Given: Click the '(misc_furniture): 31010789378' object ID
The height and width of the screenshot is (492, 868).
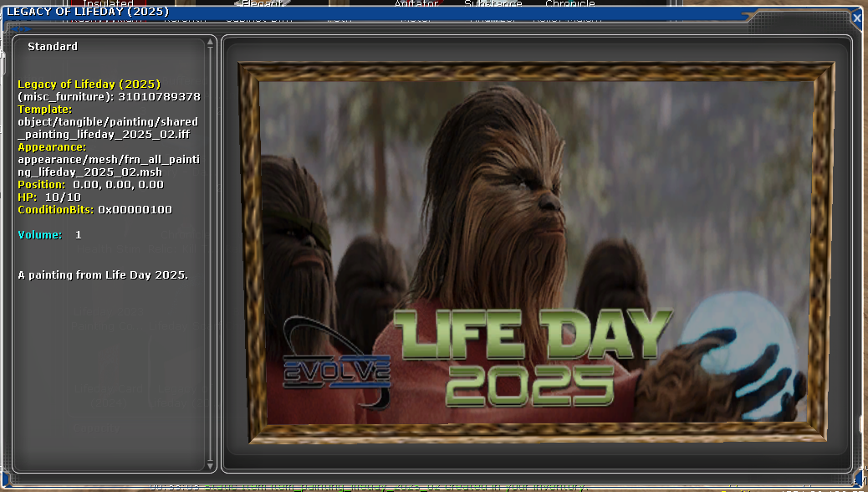Looking at the screenshot, I should tap(109, 97).
